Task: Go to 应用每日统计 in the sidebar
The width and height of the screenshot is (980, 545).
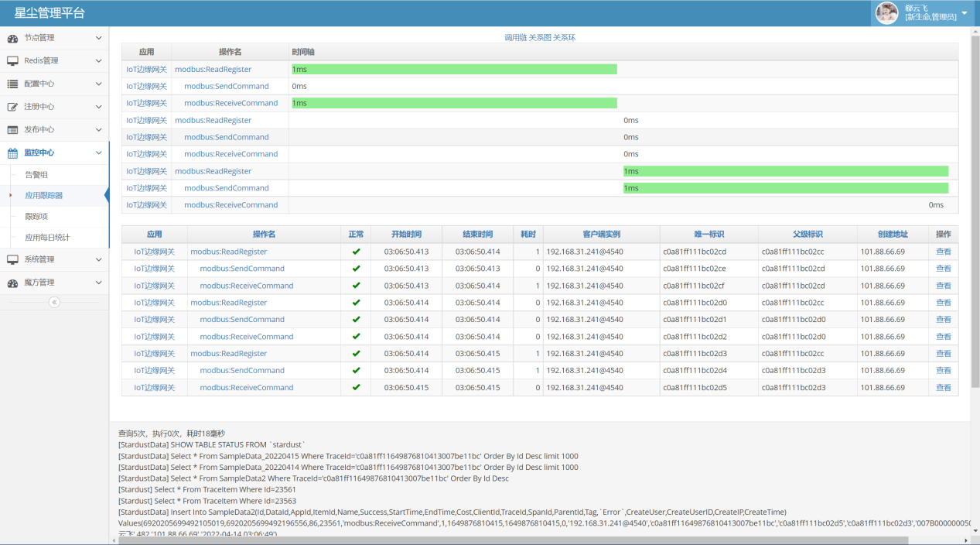Action: click(x=47, y=238)
